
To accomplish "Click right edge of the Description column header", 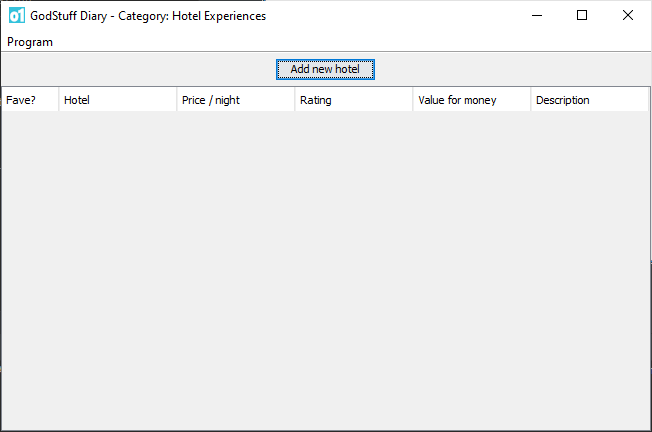I will tap(649, 100).
